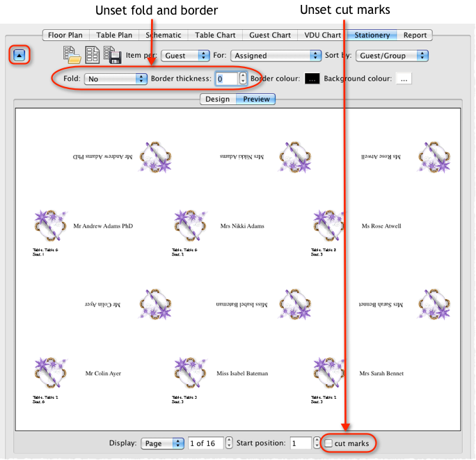Screen dimensions: 476x460
Task: Collapse the options panel with the blue arrow
Action: pyautogui.click(x=19, y=55)
